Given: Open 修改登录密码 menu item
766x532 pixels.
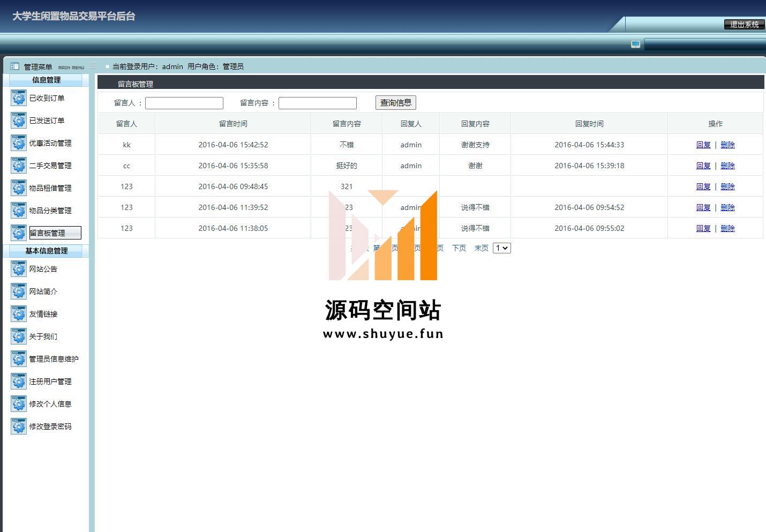Looking at the screenshot, I should (50, 426).
